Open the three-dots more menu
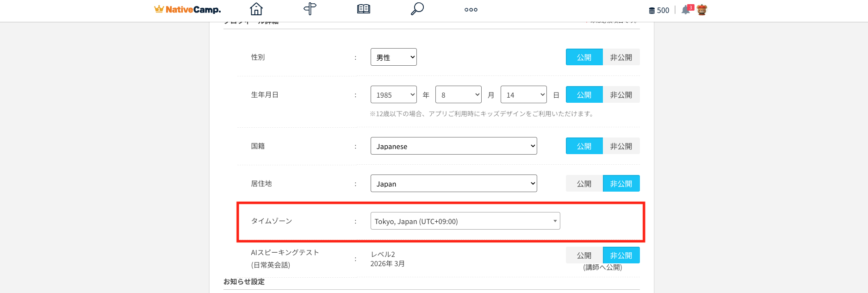Image resolution: width=868 pixels, height=293 pixels. [471, 10]
